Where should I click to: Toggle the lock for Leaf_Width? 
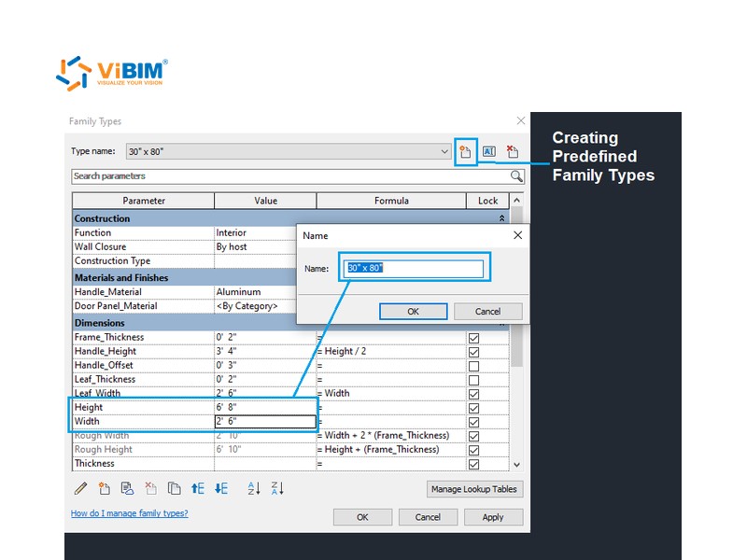click(x=473, y=394)
